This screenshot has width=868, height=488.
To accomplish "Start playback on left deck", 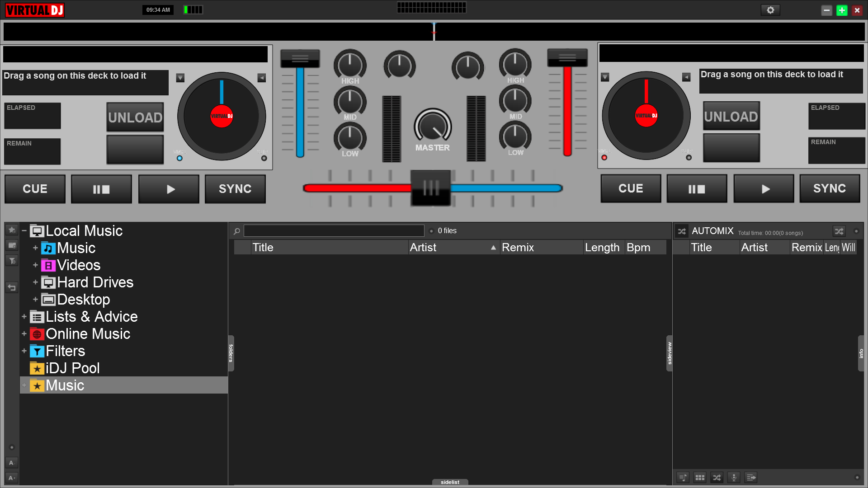I will pyautogui.click(x=169, y=189).
